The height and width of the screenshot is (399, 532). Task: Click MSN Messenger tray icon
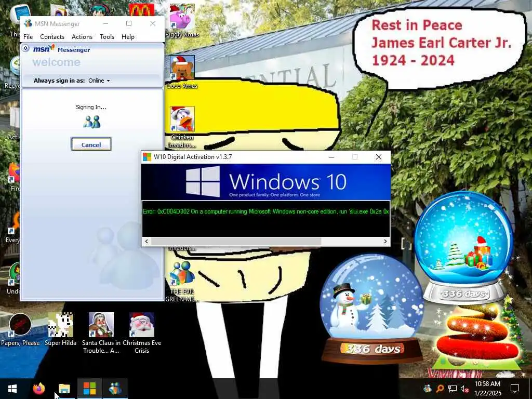(427, 389)
